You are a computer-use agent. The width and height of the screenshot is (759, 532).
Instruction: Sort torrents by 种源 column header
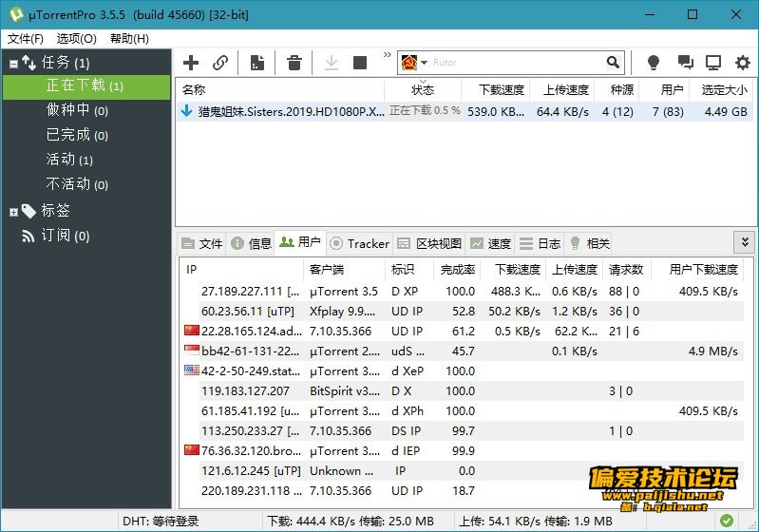(x=617, y=89)
